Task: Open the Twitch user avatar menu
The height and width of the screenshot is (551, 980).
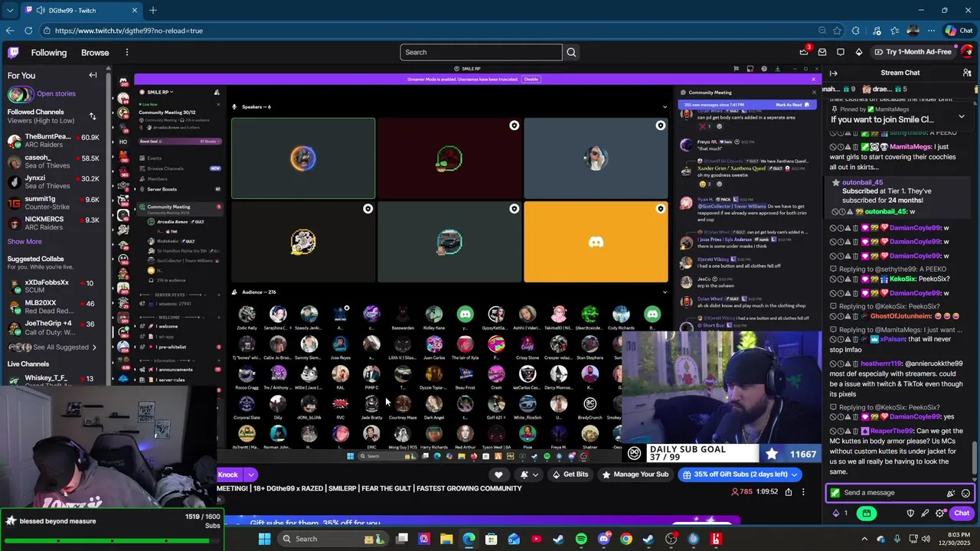Action: pyautogui.click(x=966, y=52)
